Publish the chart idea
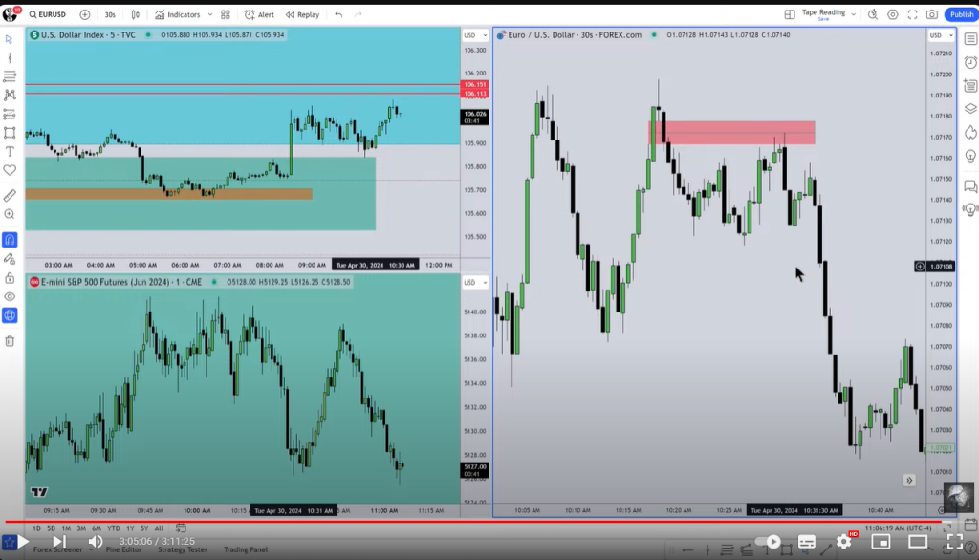979x560 pixels. point(962,14)
